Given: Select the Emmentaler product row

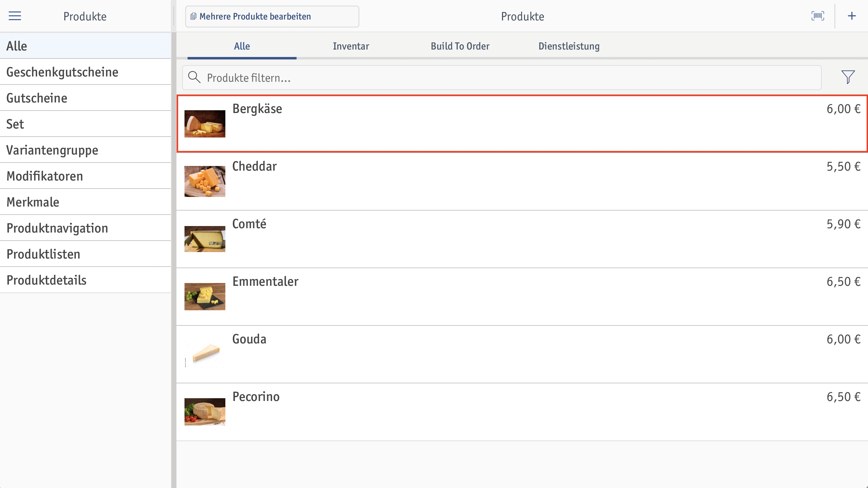Looking at the screenshot, I should (522, 297).
